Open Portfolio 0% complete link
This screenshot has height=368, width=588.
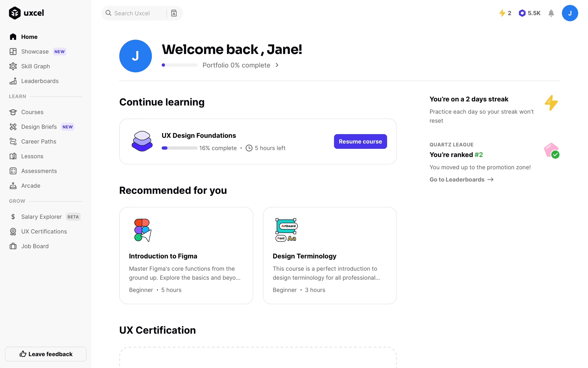[x=236, y=65]
